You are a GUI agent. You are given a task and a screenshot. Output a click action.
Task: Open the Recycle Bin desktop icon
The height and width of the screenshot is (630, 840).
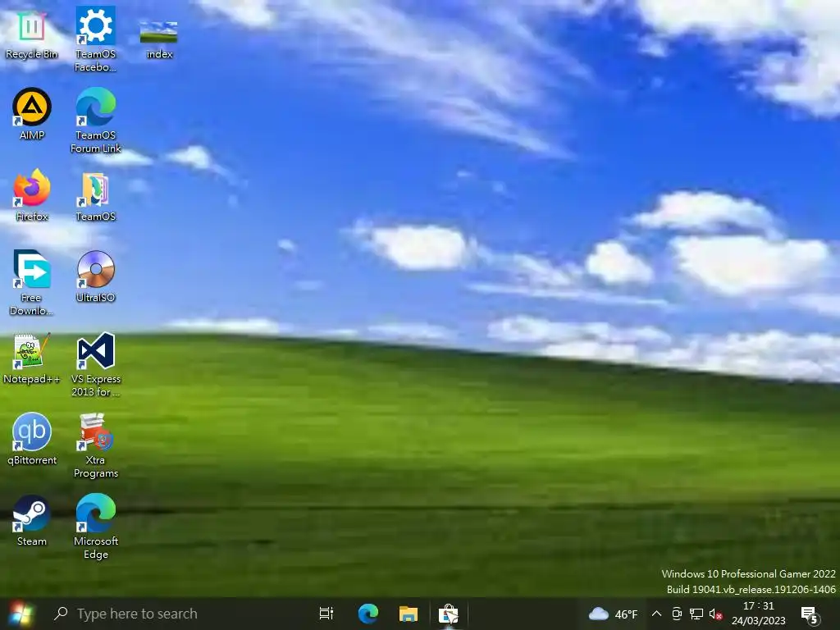[32, 34]
